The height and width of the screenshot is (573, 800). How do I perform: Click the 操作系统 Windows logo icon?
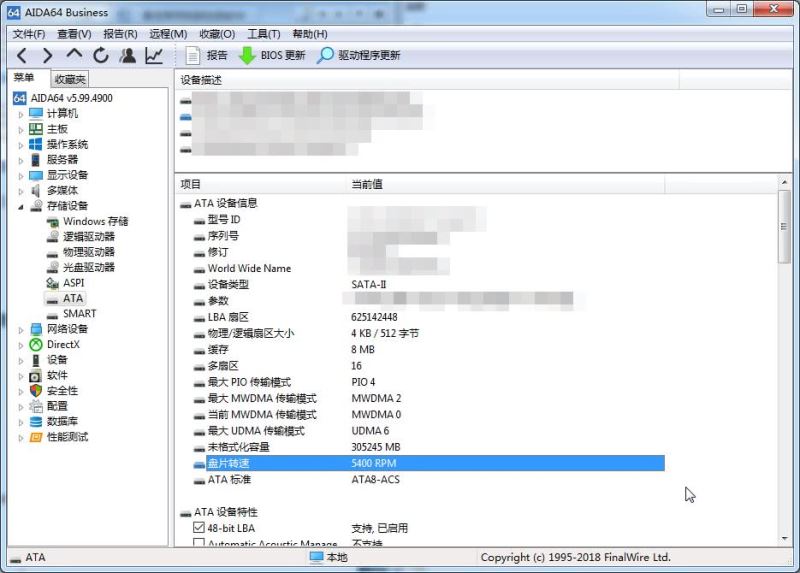click(36, 144)
